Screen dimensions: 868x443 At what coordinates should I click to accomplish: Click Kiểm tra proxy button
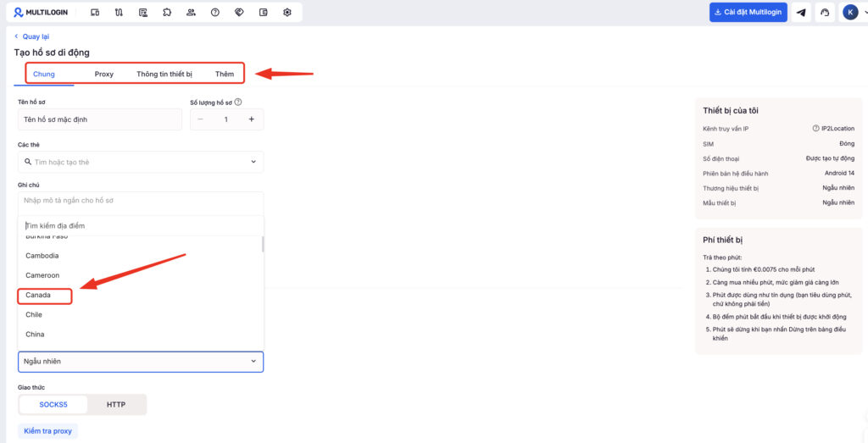[x=48, y=431]
